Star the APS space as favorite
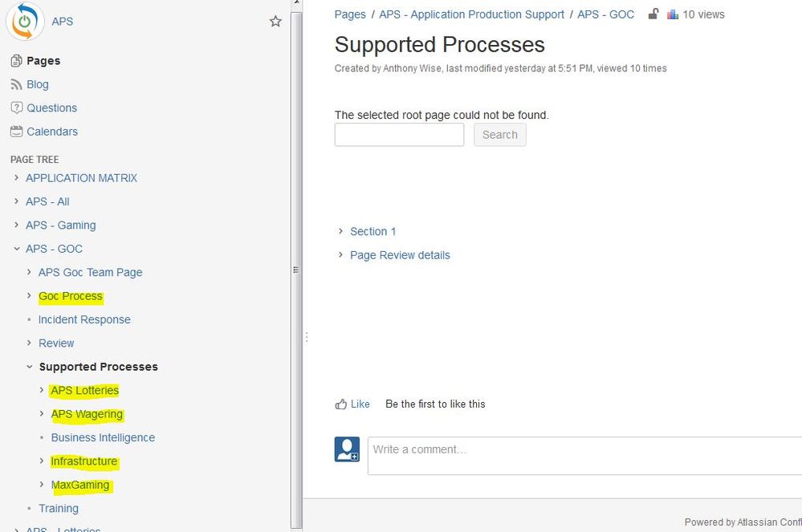The image size is (802, 532). [275, 22]
